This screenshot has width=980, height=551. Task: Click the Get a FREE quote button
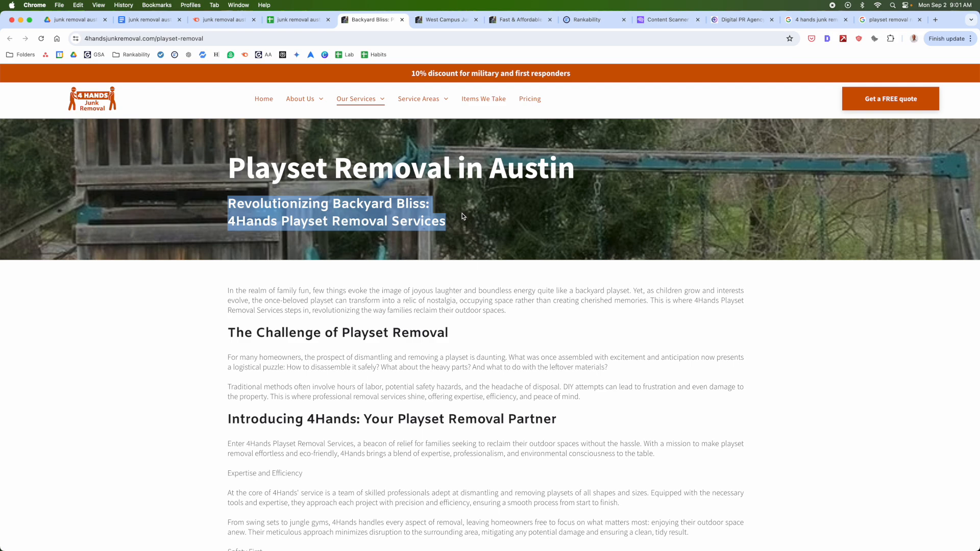click(890, 98)
